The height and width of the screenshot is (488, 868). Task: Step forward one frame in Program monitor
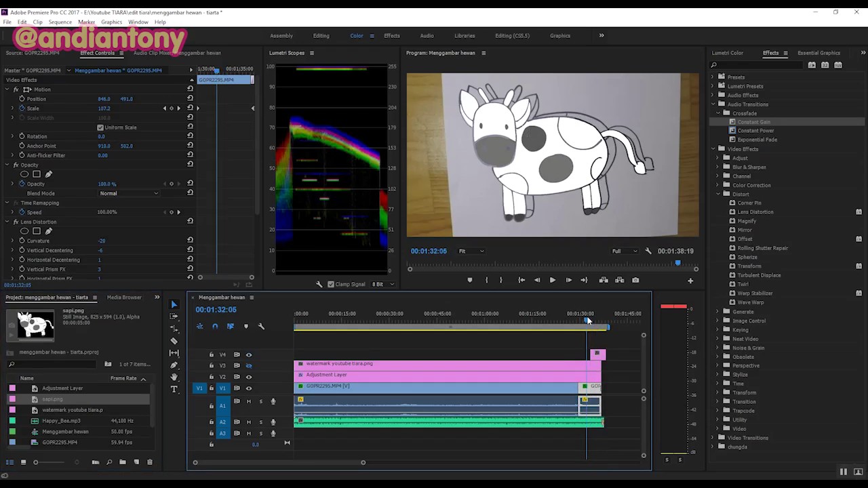[x=568, y=280]
